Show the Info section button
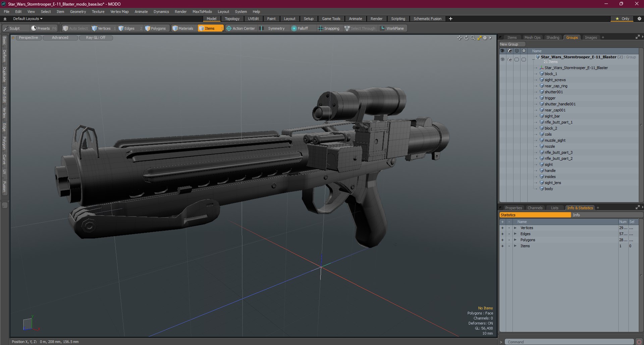Screen dimensions: 644x345 point(607,215)
